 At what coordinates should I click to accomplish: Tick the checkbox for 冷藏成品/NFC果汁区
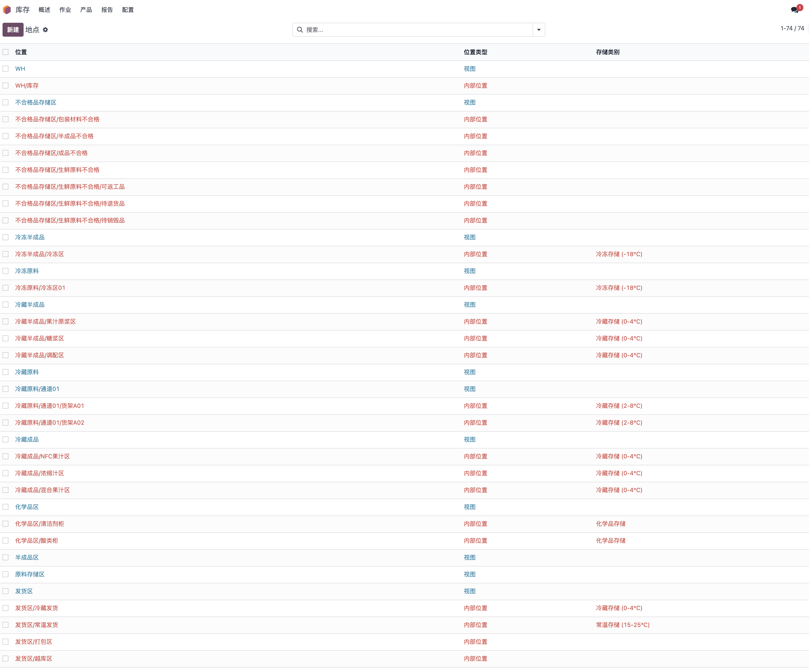[5, 456]
